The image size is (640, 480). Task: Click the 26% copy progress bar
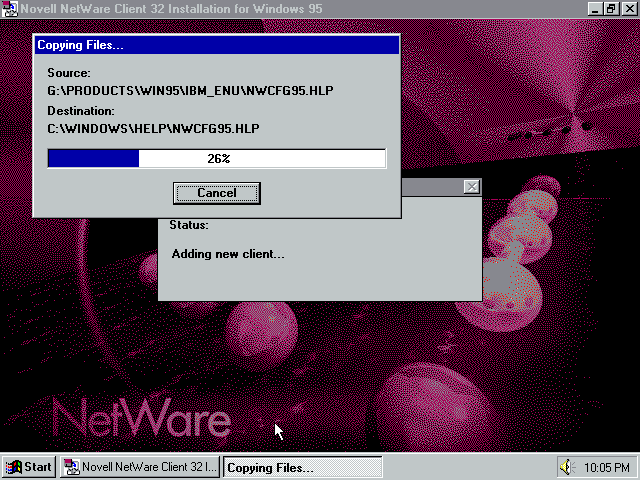tap(217, 158)
